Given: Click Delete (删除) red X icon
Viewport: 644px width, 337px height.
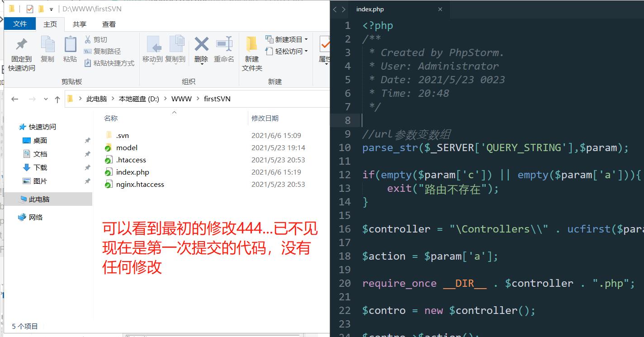Looking at the screenshot, I should (201, 44).
